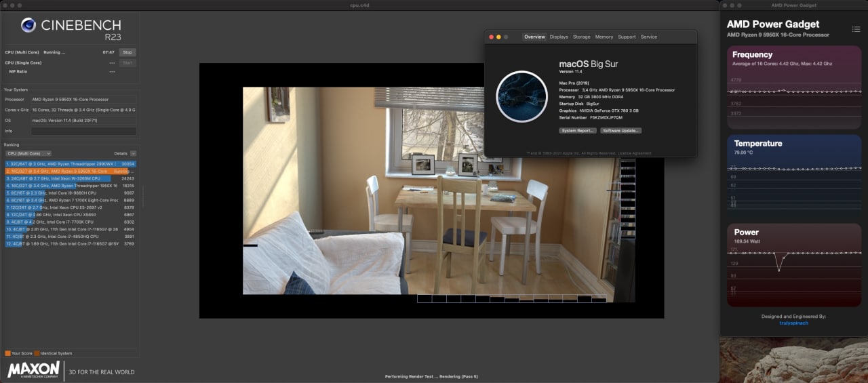Select the Intel Xeon W-3265M ranking row
The width and height of the screenshot is (868, 383).
(x=71, y=178)
